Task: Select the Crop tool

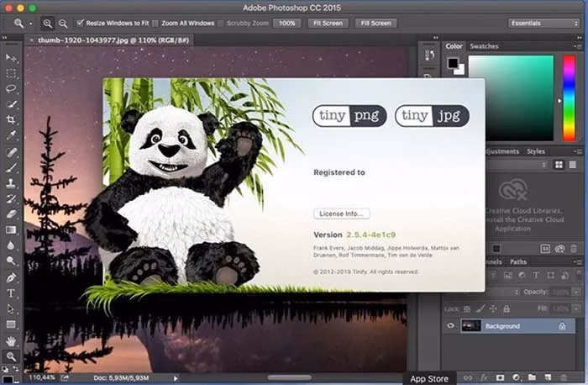Action: tap(11, 119)
